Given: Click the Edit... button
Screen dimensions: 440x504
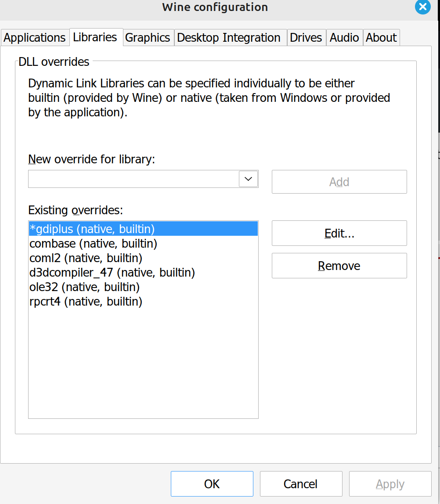Looking at the screenshot, I should coord(339,234).
